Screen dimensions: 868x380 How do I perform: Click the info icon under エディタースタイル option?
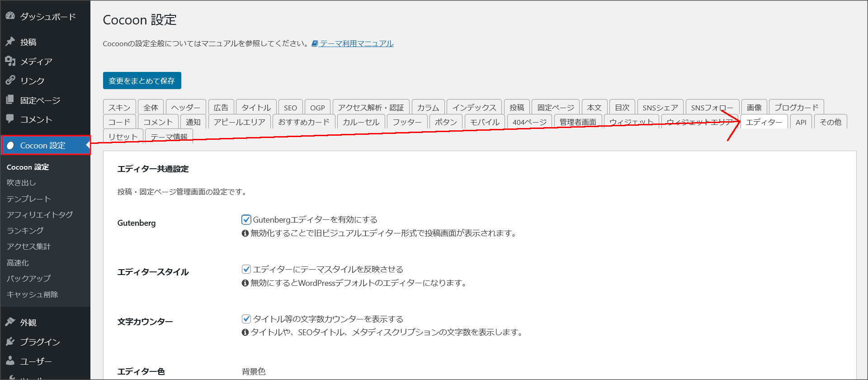click(245, 283)
